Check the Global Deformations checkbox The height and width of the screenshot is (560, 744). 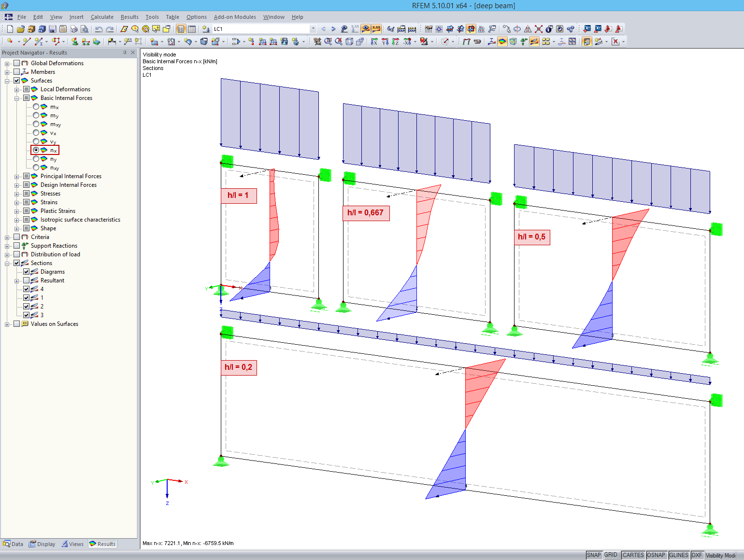tap(17, 63)
